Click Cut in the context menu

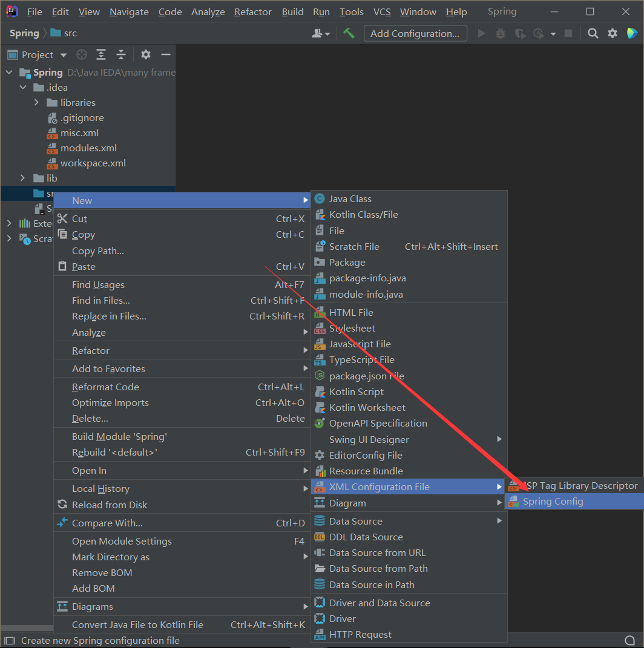(182, 218)
